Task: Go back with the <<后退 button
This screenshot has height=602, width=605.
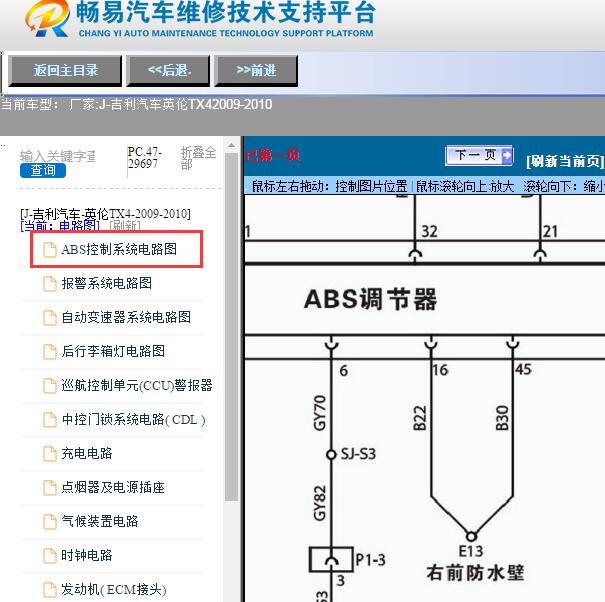Action: click(169, 71)
